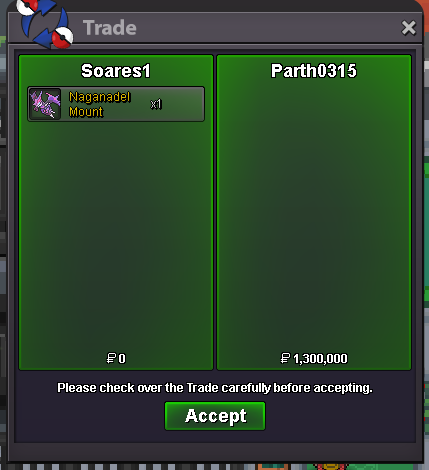Click the Soares1 player name
The height and width of the screenshot is (470, 429).
[116, 71]
